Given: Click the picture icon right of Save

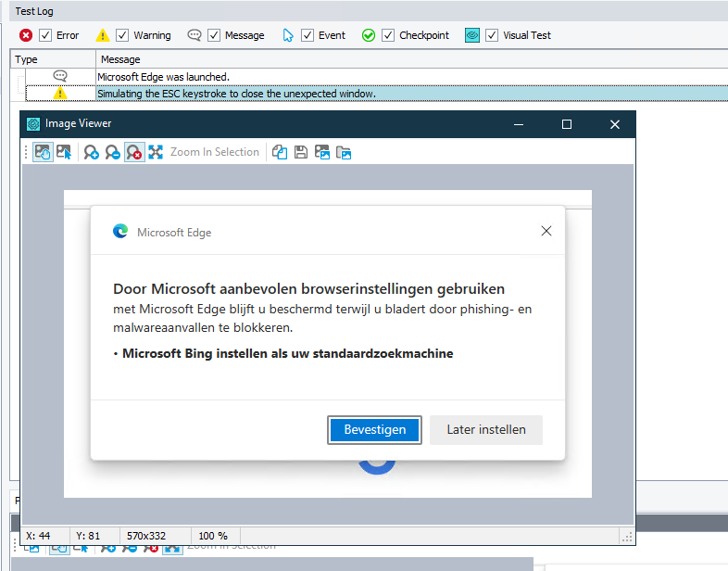Looking at the screenshot, I should 322,152.
